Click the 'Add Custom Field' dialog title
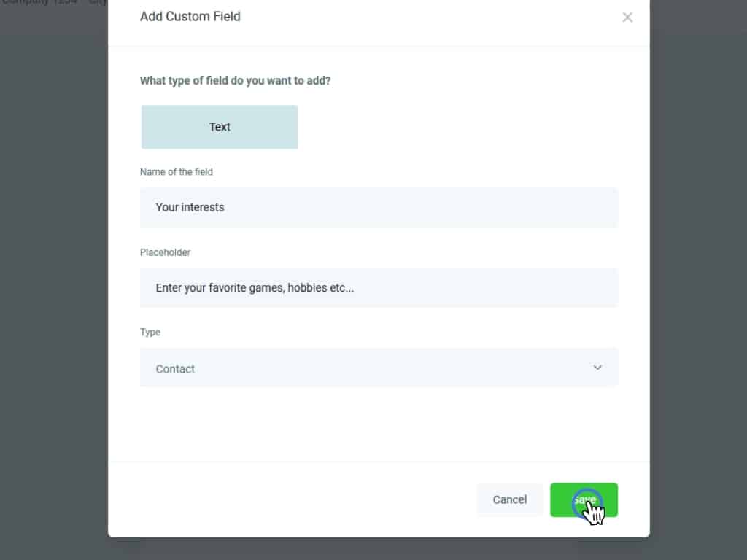 pyautogui.click(x=190, y=16)
